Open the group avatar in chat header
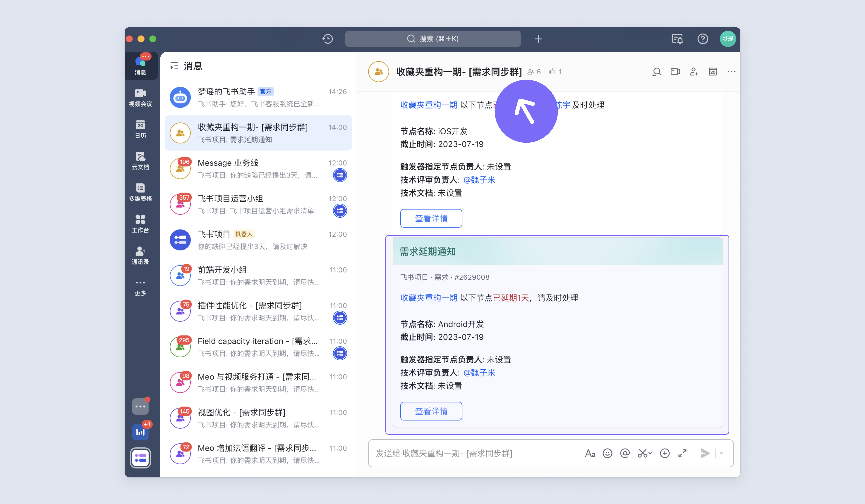Image resolution: width=865 pixels, height=504 pixels. point(378,72)
